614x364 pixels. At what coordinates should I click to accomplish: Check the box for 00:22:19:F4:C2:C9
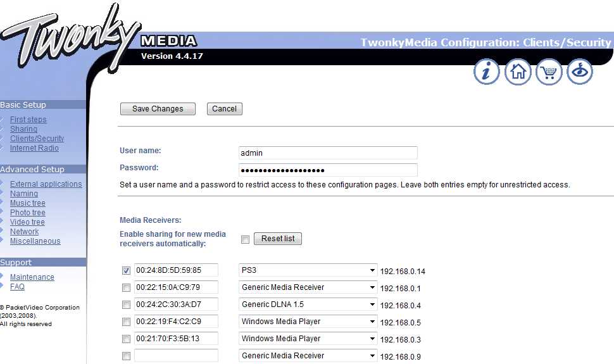click(126, 322)
